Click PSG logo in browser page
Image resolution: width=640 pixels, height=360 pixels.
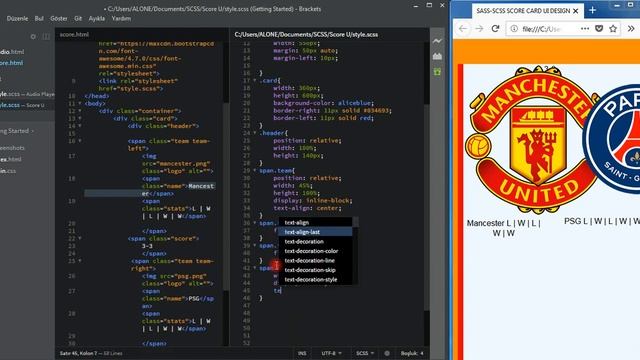click(611, 139)
